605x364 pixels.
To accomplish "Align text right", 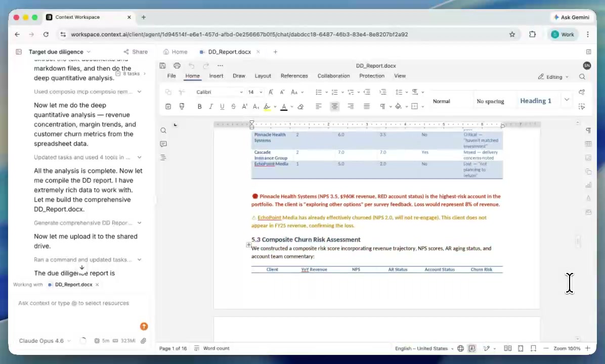I will 351,107.
